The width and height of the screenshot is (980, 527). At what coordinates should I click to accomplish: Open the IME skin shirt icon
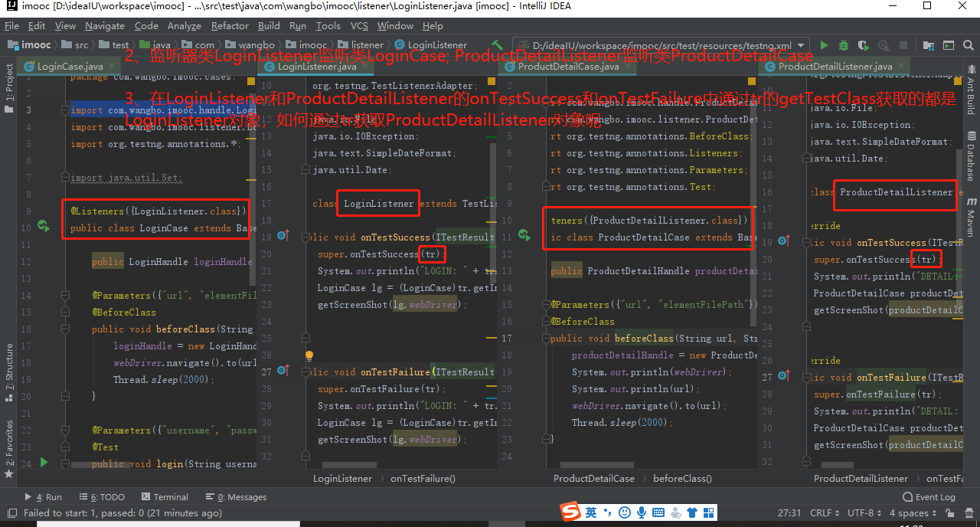(691, 512)
